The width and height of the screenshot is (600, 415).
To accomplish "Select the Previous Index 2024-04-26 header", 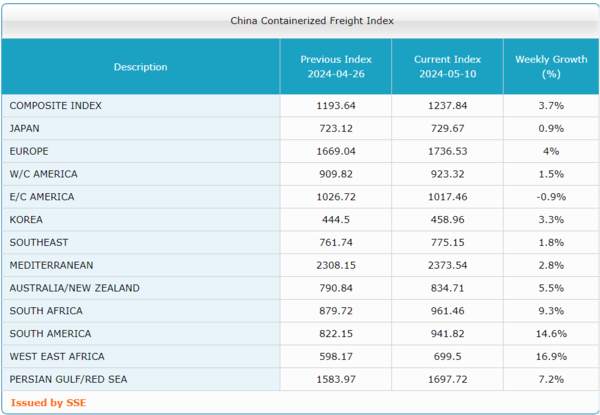I will (335, 67).
